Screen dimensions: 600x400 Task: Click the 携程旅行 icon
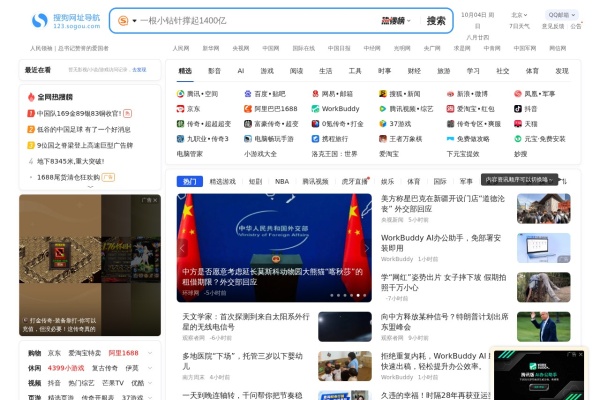point(315,139)
